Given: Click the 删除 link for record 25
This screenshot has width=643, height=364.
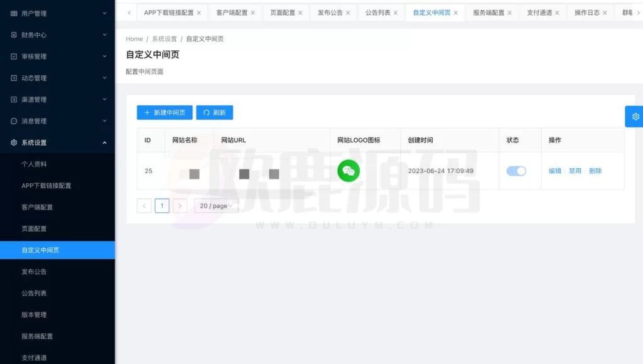Looking at the screenshot, I should point(594,170).
